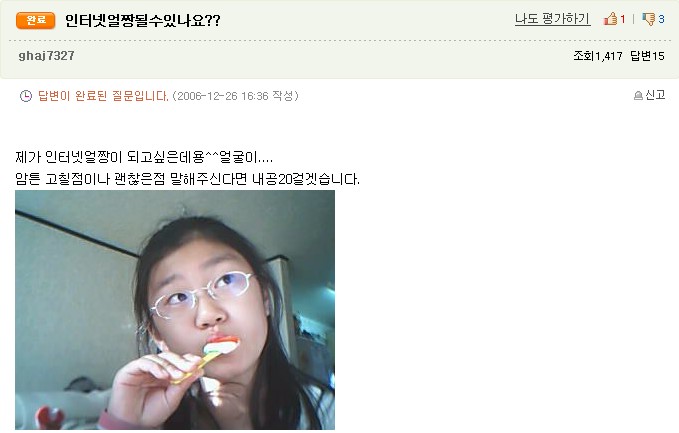This screenshot has width=679, height=433.
Task: Click the clock icon beside the status message
Action: (26, 96)
